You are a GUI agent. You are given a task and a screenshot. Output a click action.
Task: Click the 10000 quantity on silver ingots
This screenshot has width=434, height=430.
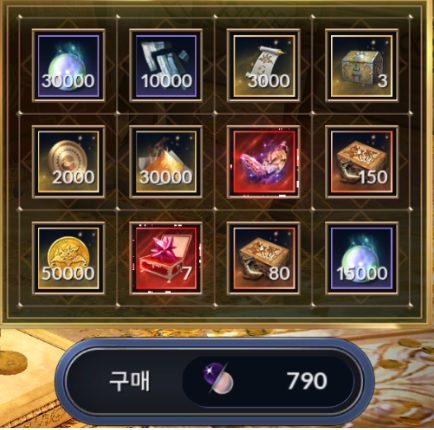[167, 81]
